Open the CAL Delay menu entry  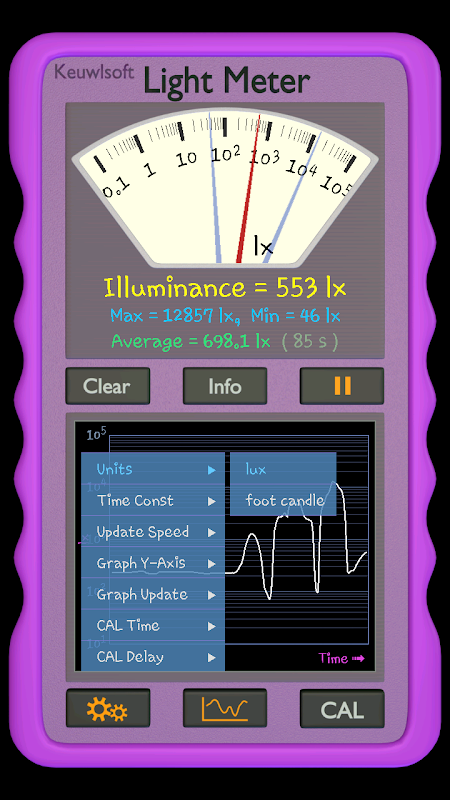(153, 657)
